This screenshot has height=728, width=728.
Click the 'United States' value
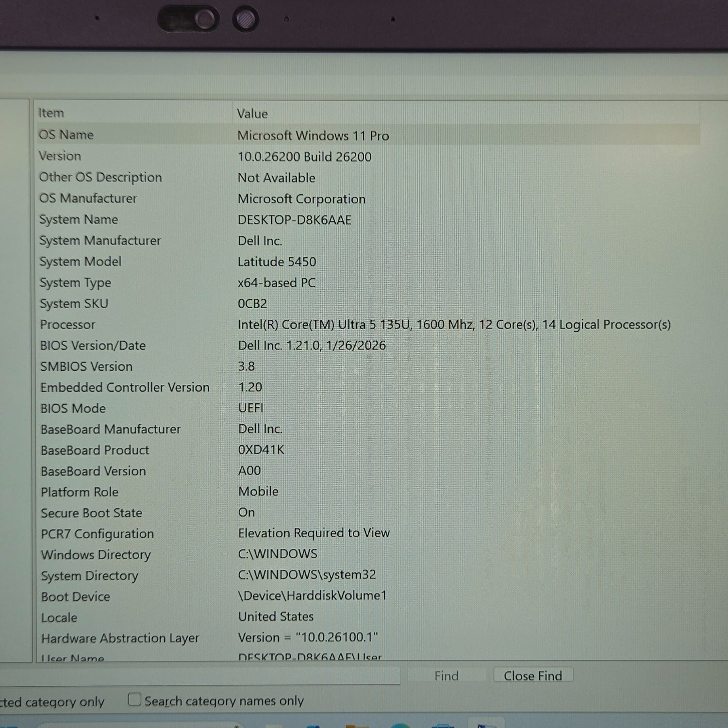[276, 616]
